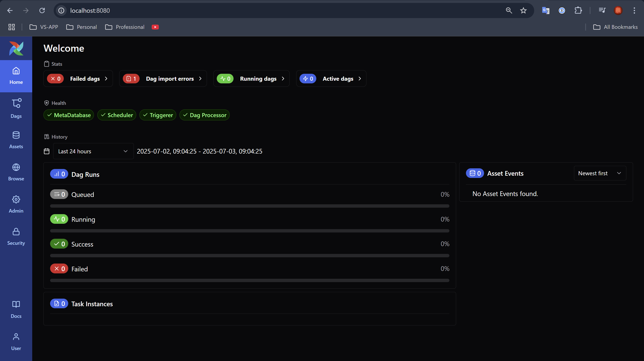
Task: Open the Newest first sort dropdown
Action: click(x=600, y=173)
